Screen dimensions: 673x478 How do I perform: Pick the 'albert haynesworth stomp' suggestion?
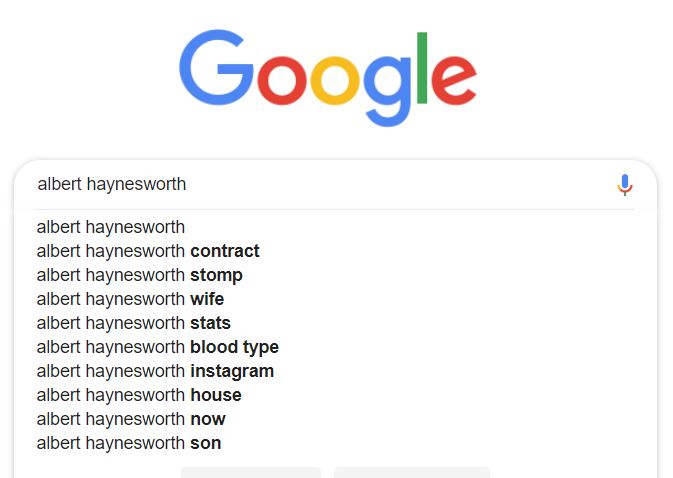pos(140,275)
